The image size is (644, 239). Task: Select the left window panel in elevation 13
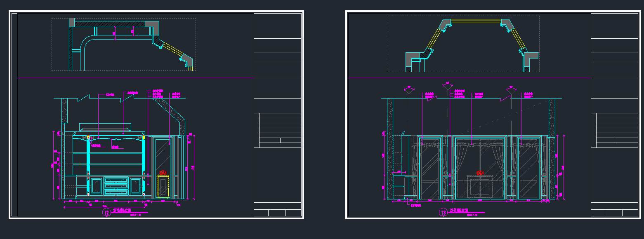coord(429,168)
